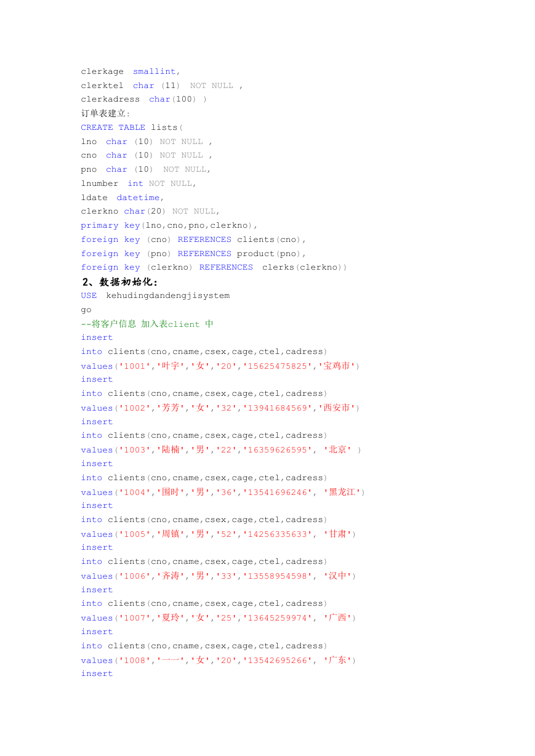
Task: Click the foreign key line referencing product(pno)
Action: [x=193, y=254]
